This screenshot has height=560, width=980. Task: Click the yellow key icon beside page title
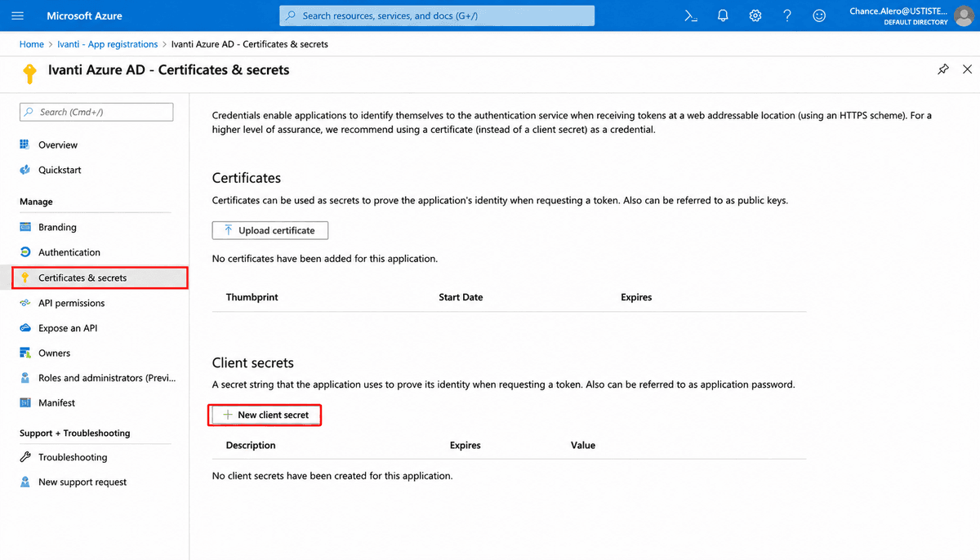[x=29, y=74]
